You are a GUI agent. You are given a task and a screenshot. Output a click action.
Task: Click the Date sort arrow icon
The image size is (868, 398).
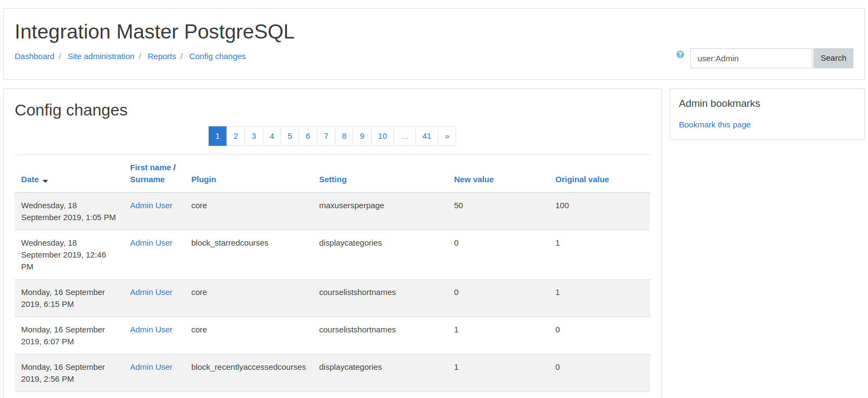click(46, 181)
